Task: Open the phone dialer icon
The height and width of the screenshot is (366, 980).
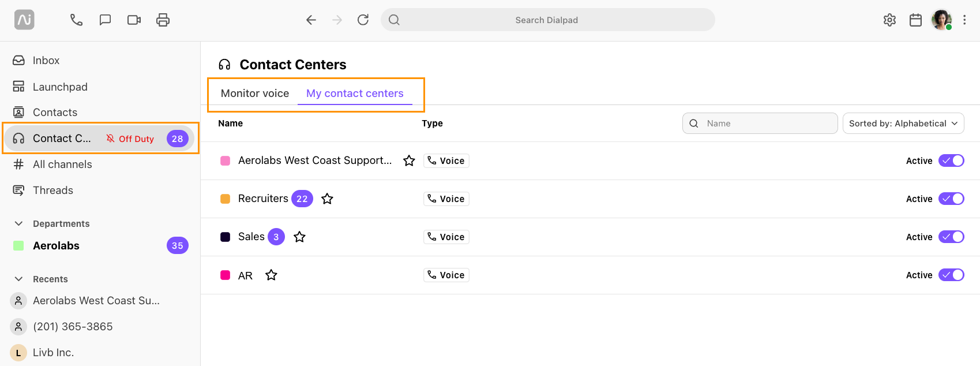Action: click(x=76, y=20)
